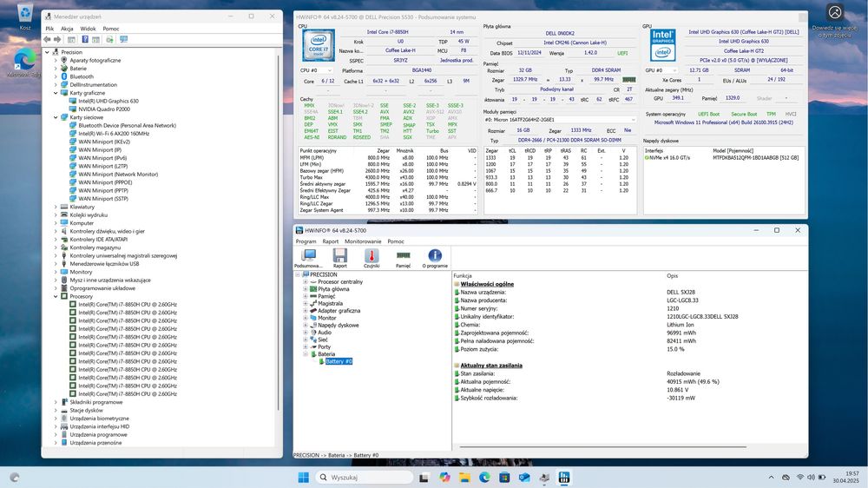868x488 pixels.
Task: Open Microsoft Edge from the taskbar
Action: [x=484, y=477]
